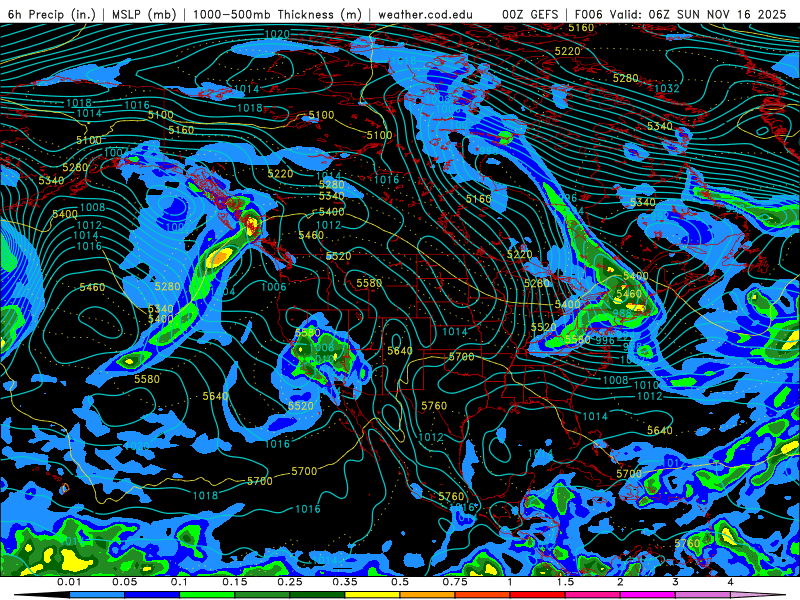This screenshot has height=600, width=800.
Task: Click the 'F006 Valid: 06Z SUN NOV 16 2025' text
Action: [x=680, y=14]
